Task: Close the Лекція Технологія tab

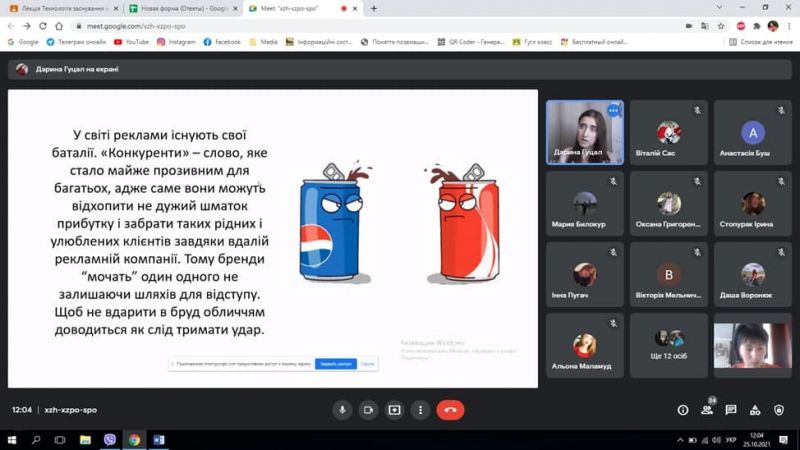Action: (116, 9)
